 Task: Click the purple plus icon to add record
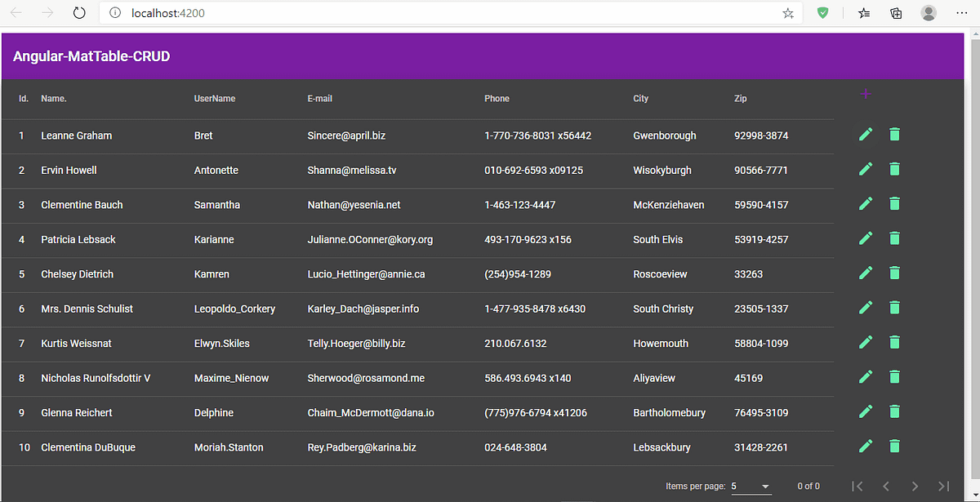(x=866, y=94)
